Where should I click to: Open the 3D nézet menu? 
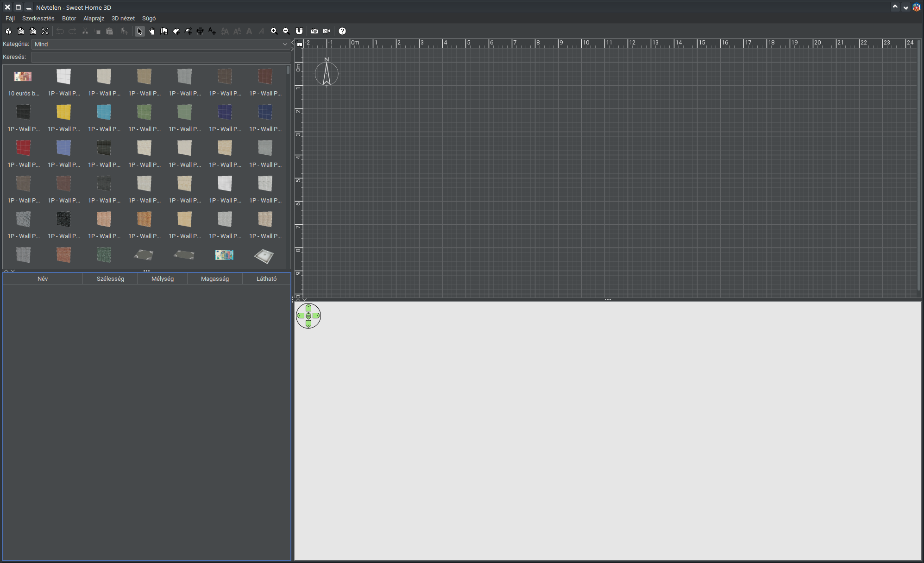(123, 19)
